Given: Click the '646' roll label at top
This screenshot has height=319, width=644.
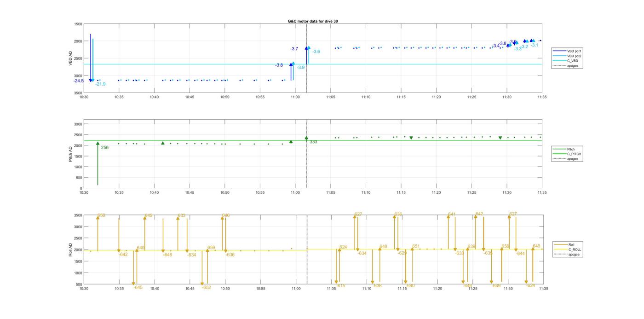Looking at the screenshot, I should coord(225,215).
